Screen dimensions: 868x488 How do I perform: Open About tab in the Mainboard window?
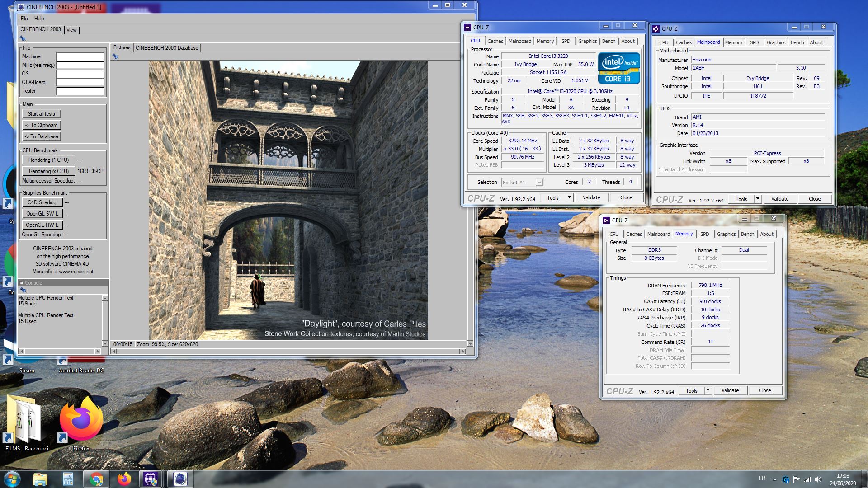point(816,42)
